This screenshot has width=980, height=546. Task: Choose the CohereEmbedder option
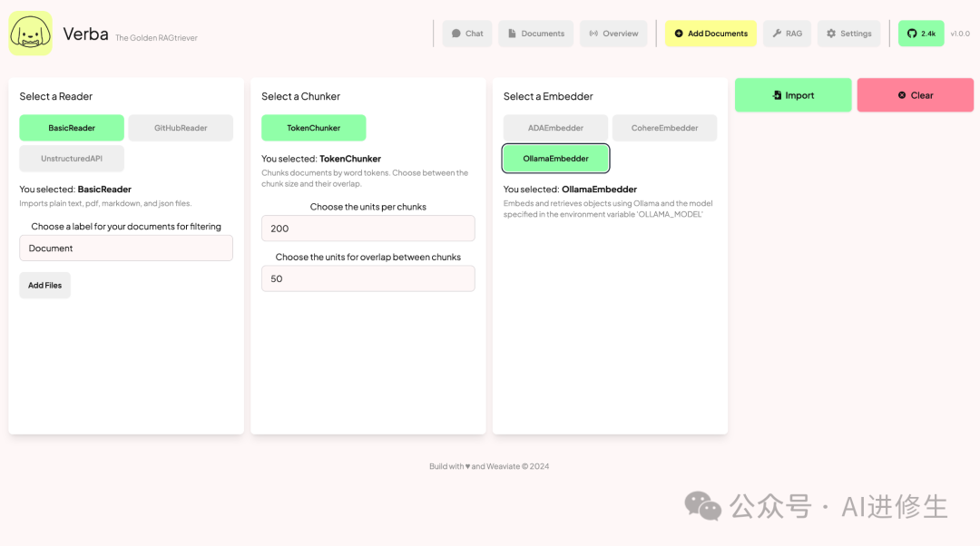pyautogui.click(x=664, y=128)
